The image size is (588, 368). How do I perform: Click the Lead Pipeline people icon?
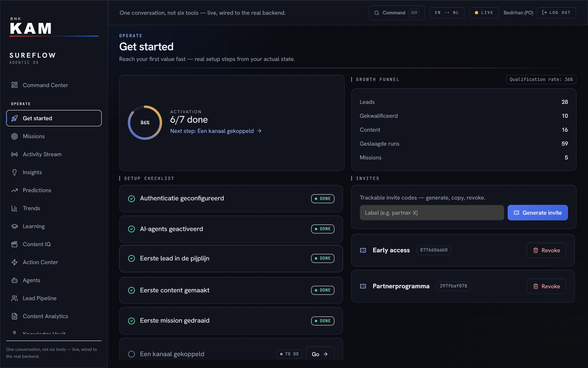(x=14, y=298)
